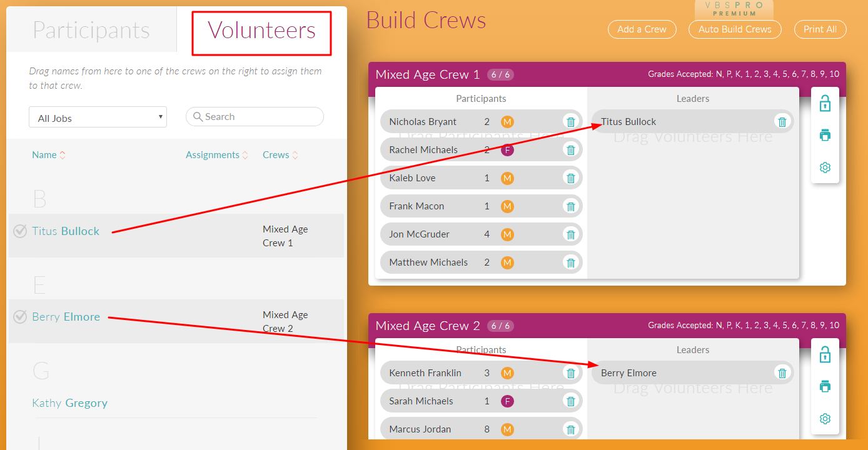The image size is (868, 450).
Task: Open the All Jobs dropdown filter
Action: (98, 117)
